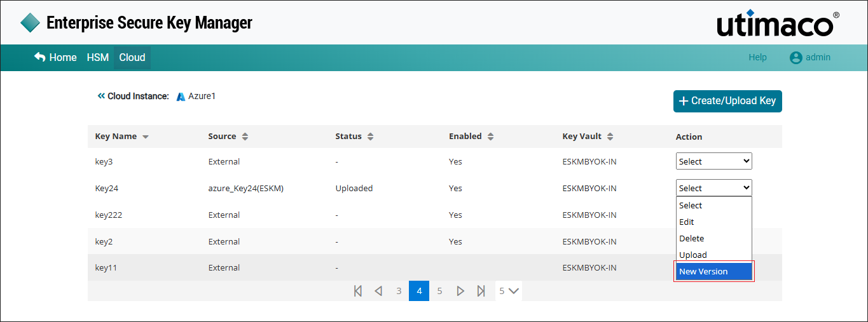
Task: Open the page size dropdown
Action: (509, 291)
